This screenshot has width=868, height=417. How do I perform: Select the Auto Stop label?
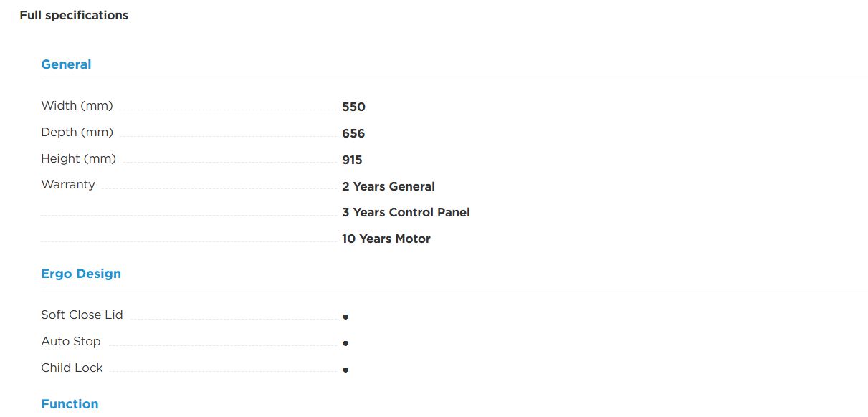(x=71, y=342)
